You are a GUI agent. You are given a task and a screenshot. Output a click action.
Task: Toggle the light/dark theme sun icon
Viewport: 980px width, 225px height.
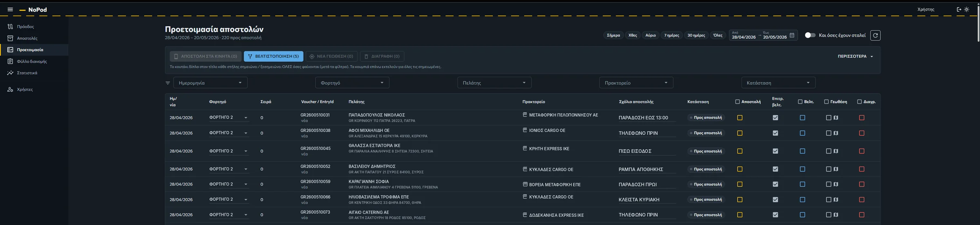(x=967, y=9)
